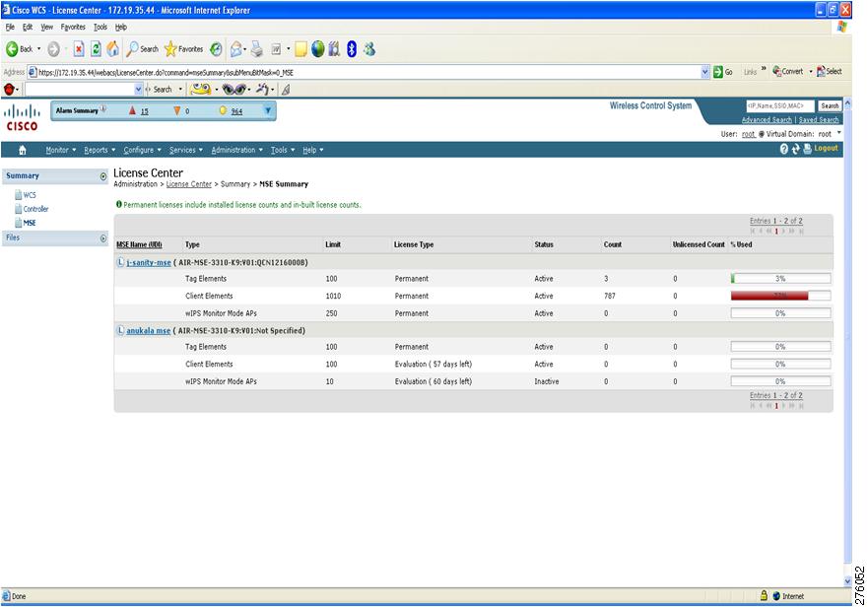Viewport: 868px width, 607px height.
Task: Click the Logout link
Action: (826, 149)
